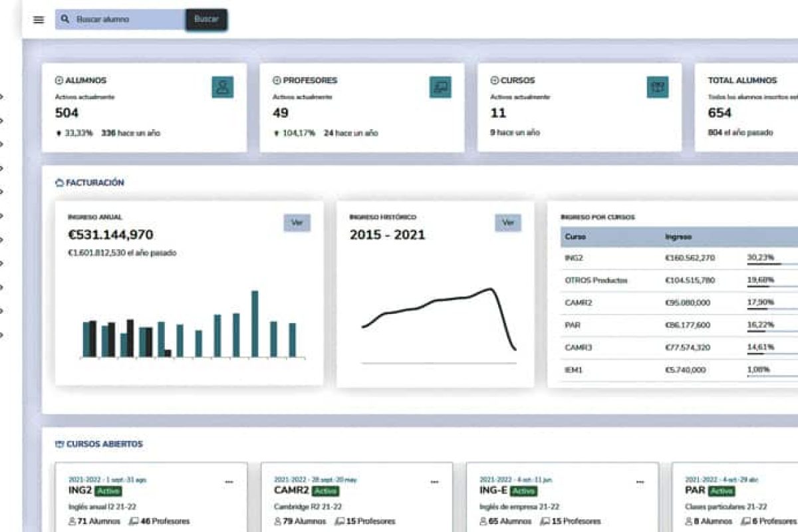This screenshot has height=532, width=798.
Task: Click the 30,23% progress bar for ING2
Action: pyautogui.click(x=772, y=264)
